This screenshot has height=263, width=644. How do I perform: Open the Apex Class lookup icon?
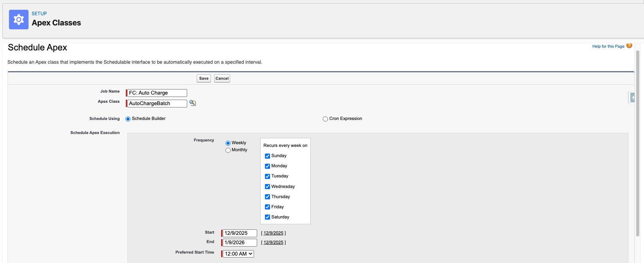[193, 103]
